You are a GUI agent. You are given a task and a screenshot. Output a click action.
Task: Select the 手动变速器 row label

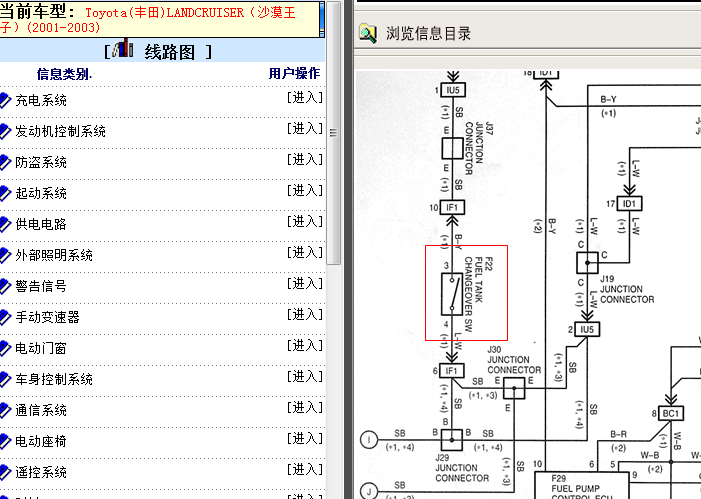[47, 317]
